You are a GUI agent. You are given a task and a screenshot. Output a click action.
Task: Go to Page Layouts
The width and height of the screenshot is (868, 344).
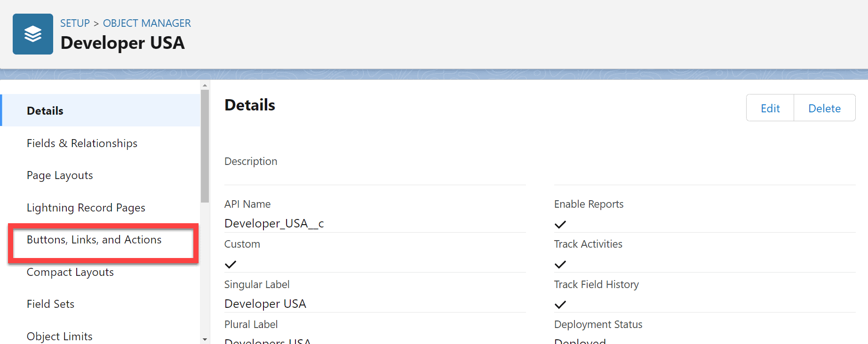60,175
